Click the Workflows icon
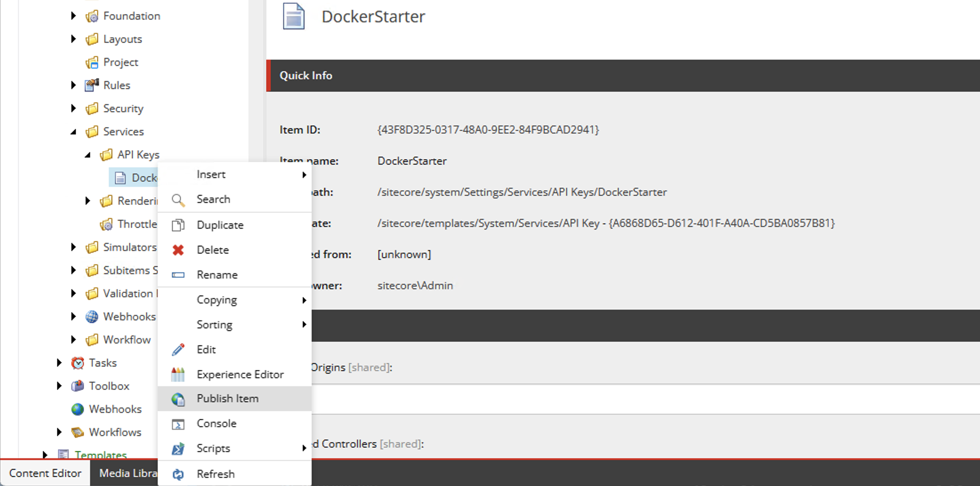The width and height of the screenshot is (980, 486). 78,432
